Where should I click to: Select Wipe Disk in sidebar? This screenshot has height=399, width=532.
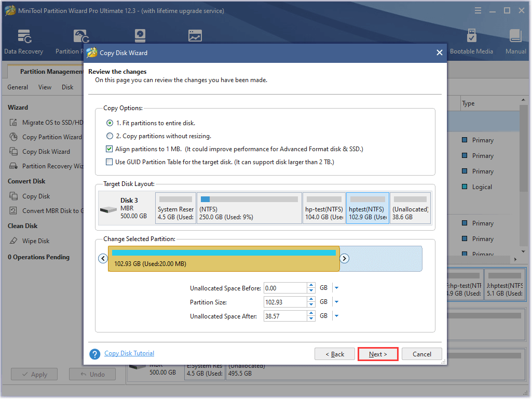[x=36, y=241]
